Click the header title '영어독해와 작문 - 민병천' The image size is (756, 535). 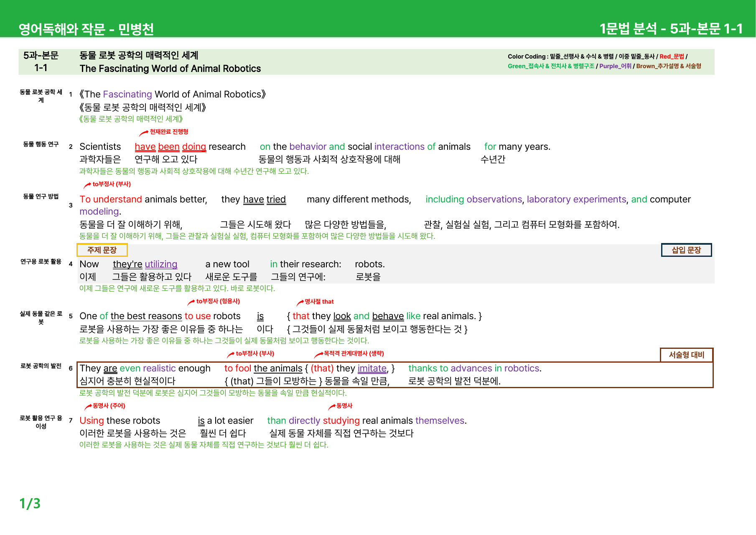86,29
